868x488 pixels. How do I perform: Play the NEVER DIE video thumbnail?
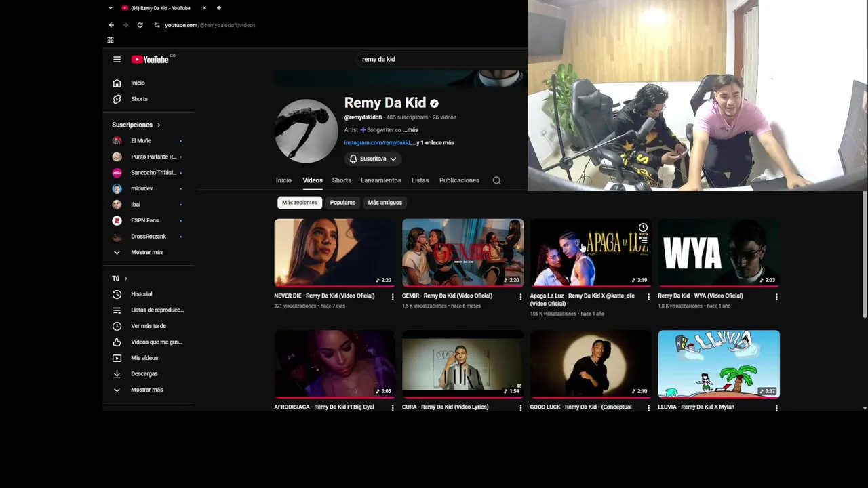(x=335, y=253)
